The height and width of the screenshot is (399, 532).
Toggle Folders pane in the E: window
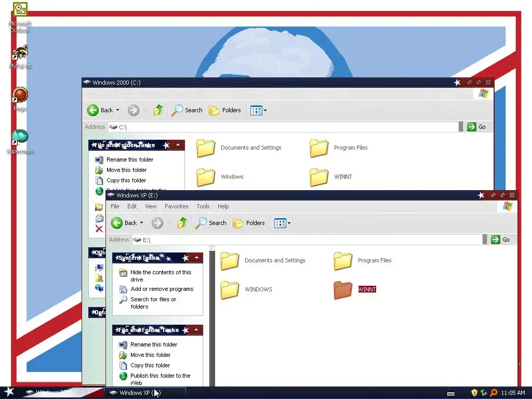[249, 223]
